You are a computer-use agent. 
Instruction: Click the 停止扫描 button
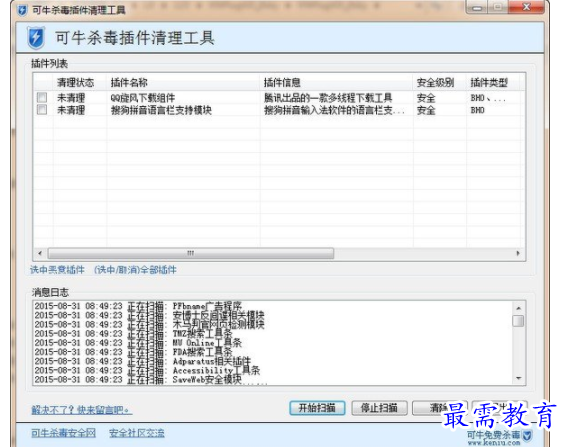coord(379,408)
